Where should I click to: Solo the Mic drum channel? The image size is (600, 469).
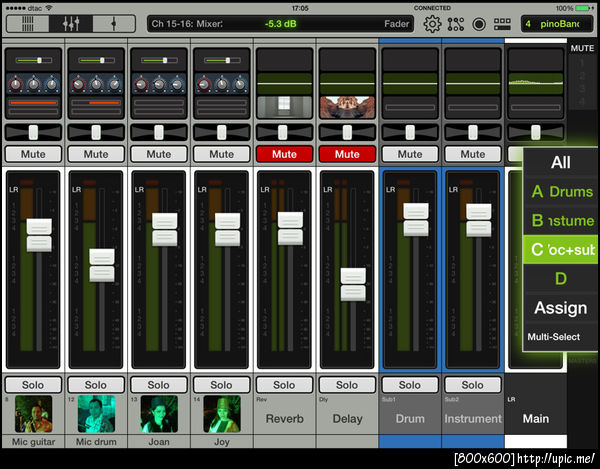pos(96,385)
